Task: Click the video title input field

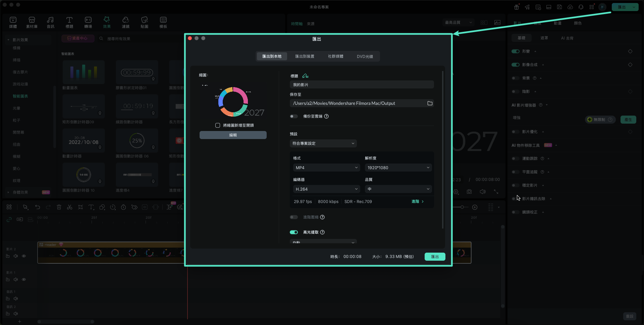Action: pos(362,85)
